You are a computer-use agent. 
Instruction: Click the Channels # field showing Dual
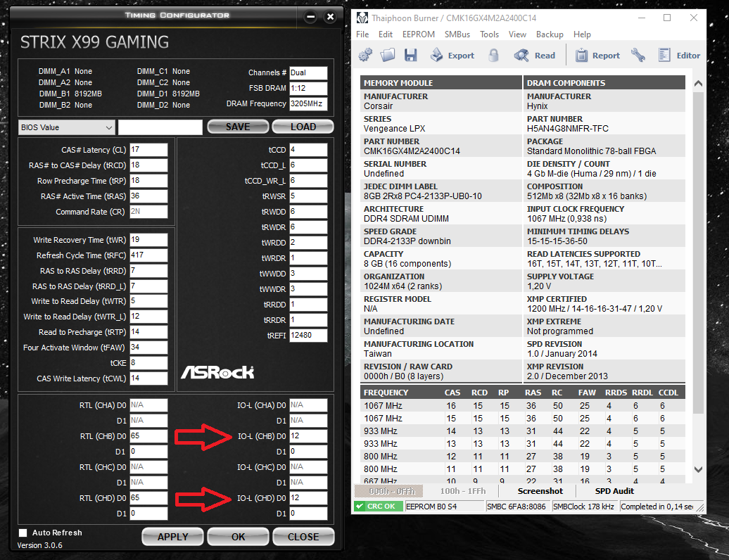coord(308,73)
